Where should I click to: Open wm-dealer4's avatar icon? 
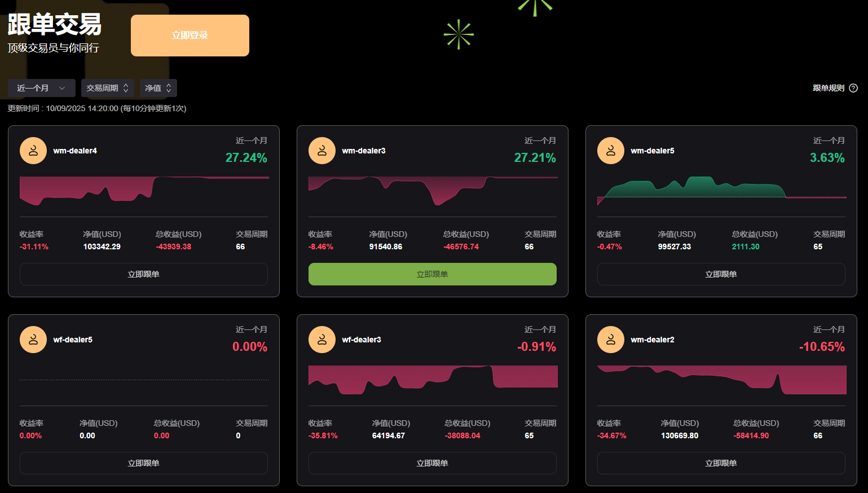33,151
